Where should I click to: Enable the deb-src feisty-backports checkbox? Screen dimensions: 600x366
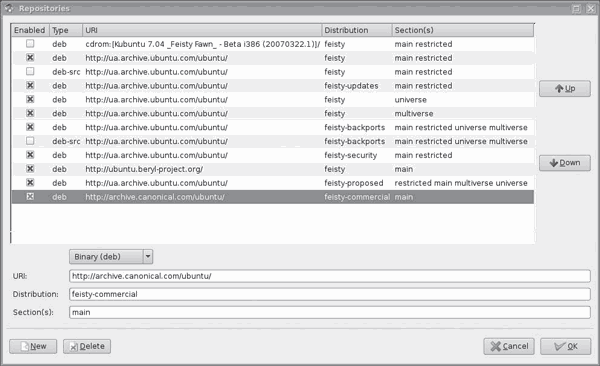coord(30,141)
